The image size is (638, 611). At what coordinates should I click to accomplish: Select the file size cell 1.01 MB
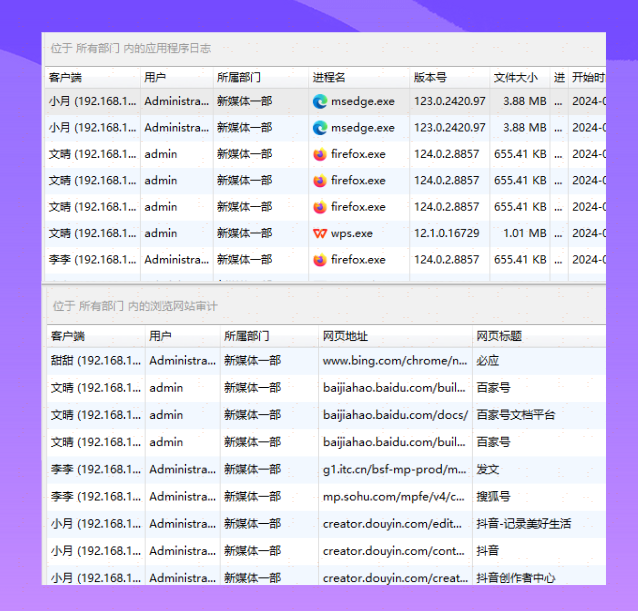coord(520,233)
